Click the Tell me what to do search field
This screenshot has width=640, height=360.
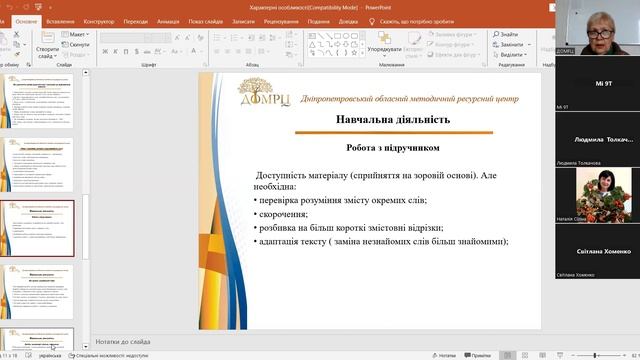click(x=417, y=22)
